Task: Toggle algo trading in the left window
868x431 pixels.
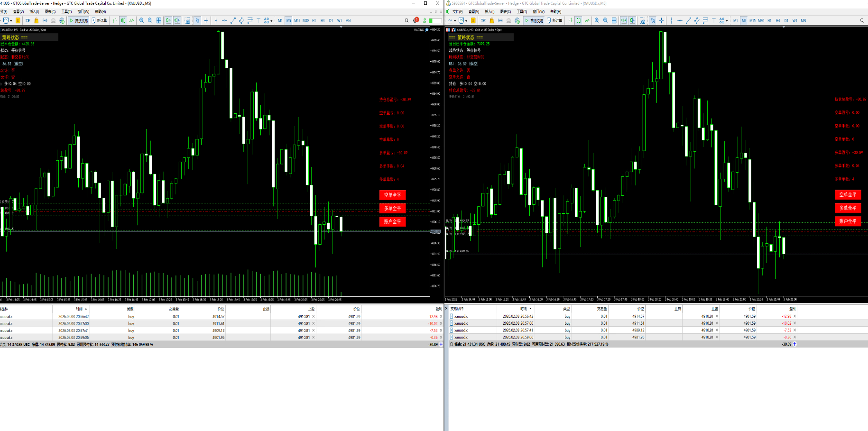Action: (x=79, y=20)
